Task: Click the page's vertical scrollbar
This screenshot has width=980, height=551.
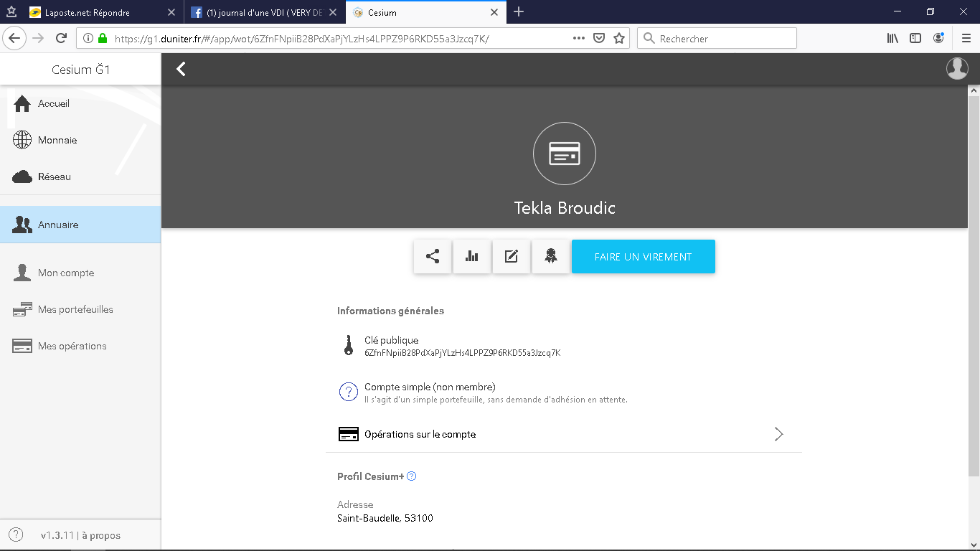Action: point(974,287)
